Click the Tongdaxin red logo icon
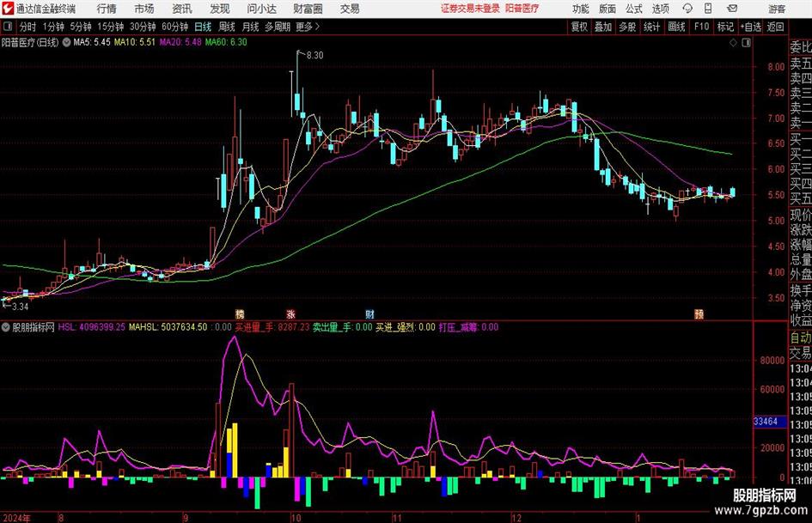The height and width of the screenshot is (523, 812). (8, 9)
